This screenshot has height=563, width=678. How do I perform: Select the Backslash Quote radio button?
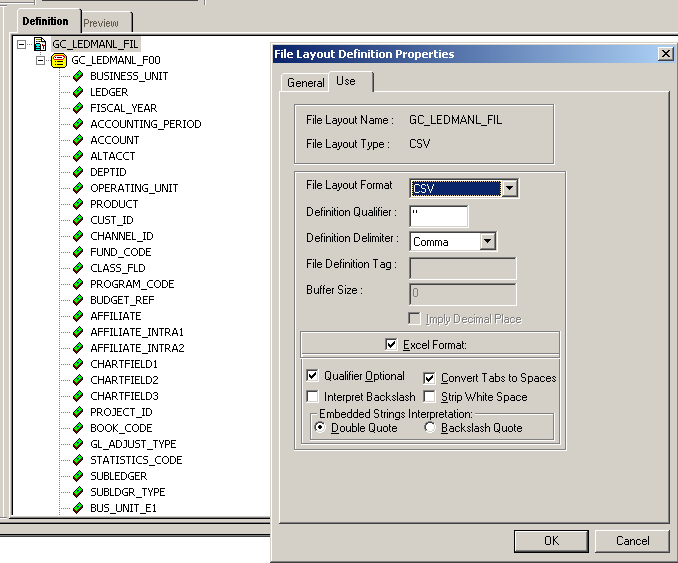(x=430, y=428)
